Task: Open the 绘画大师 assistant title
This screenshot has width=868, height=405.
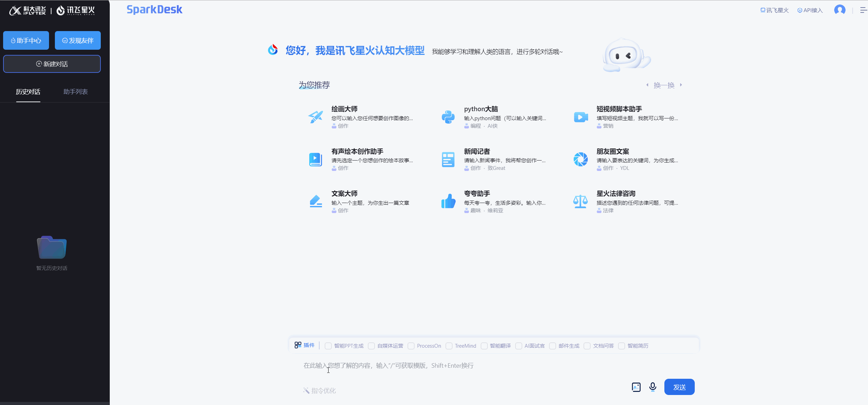Action: [x=344, y=109]
